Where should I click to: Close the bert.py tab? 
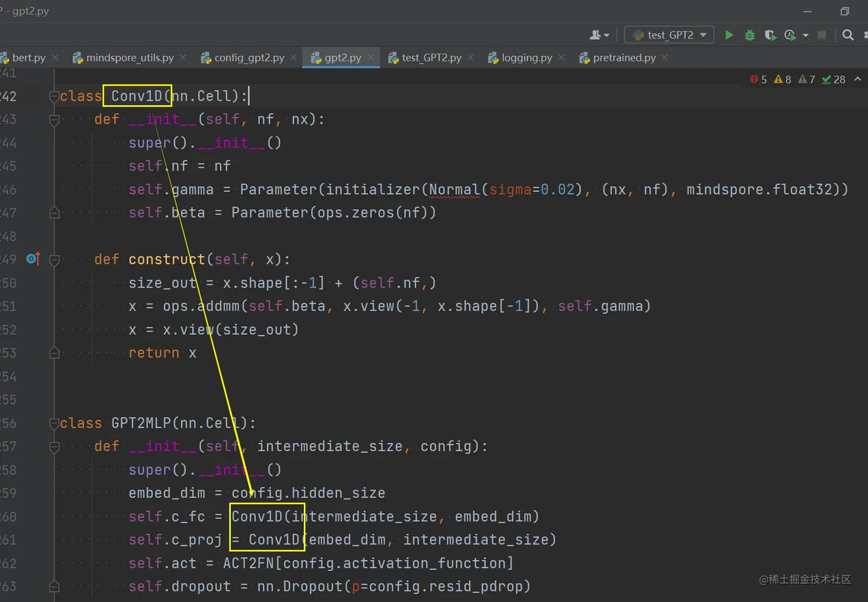point(55,57)
